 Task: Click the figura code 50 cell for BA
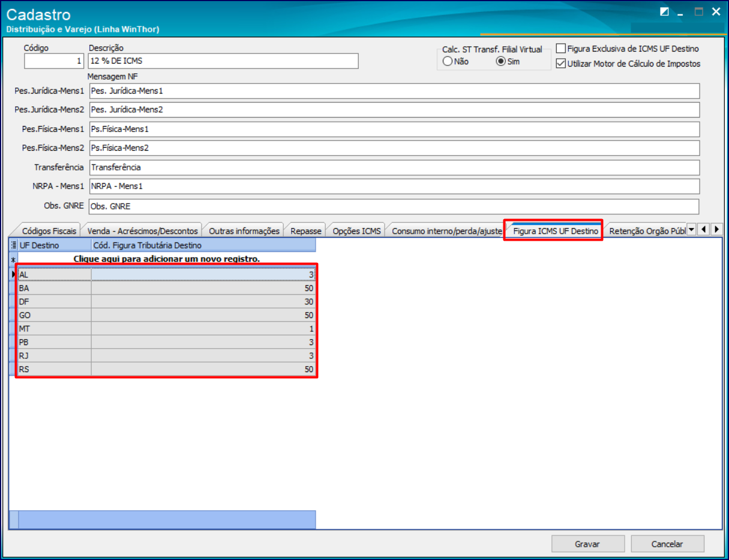pos(203,288)
